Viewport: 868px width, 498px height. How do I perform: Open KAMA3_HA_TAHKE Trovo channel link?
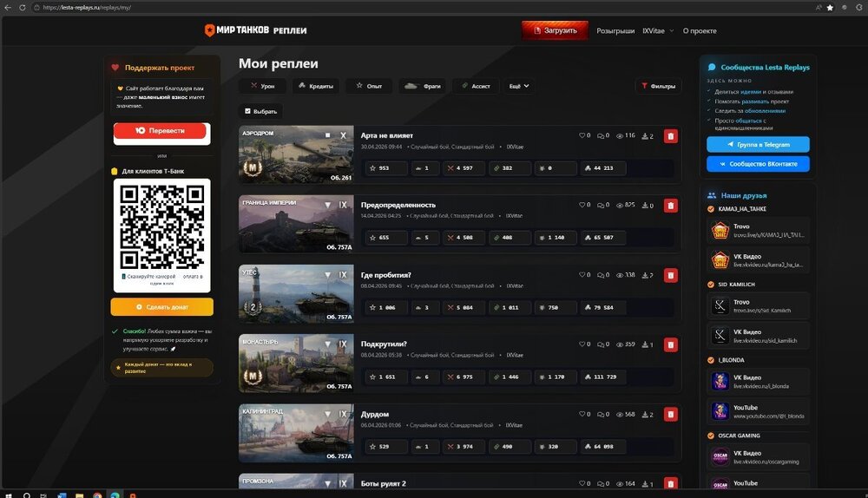(758, 230)
